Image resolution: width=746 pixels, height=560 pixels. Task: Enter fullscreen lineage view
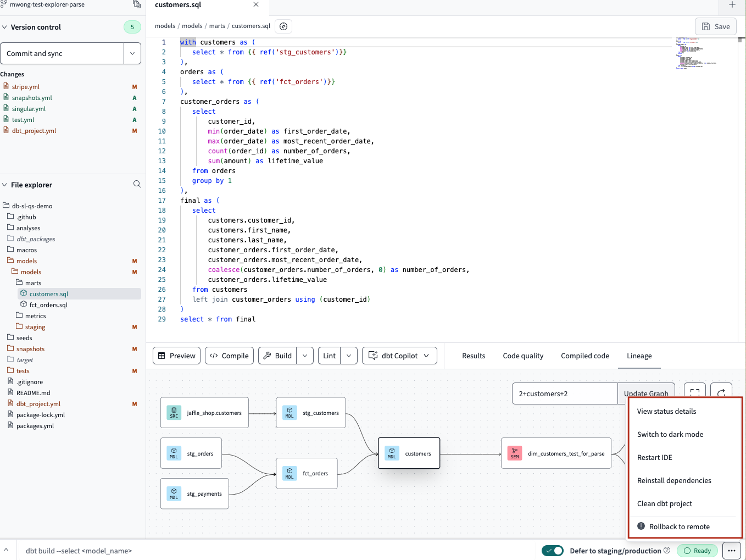tap(694, 391)
